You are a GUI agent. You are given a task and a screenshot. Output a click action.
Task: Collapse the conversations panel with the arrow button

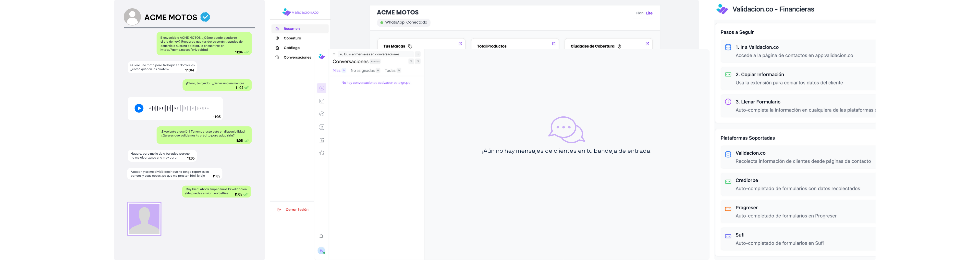(x=418, y=54)
